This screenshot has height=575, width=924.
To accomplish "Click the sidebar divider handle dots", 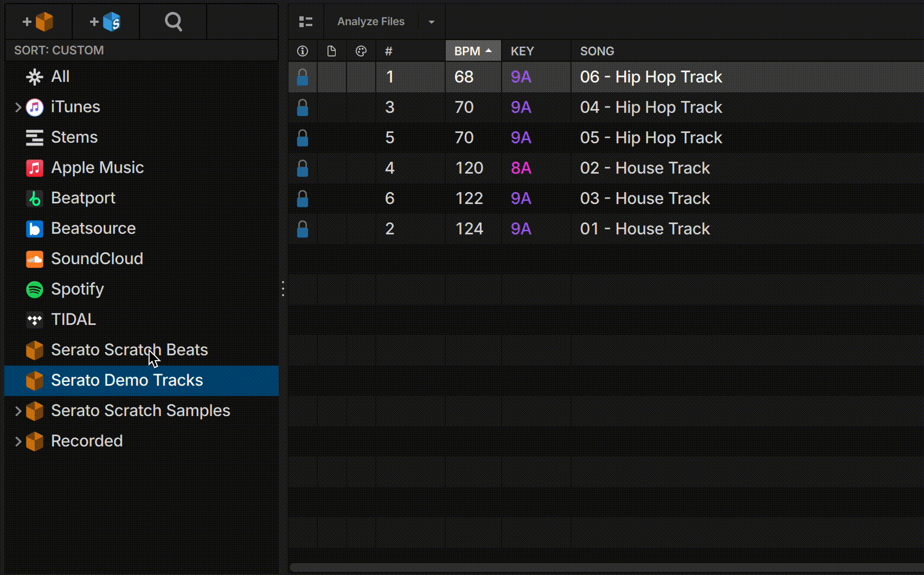I will pos(283,288).
